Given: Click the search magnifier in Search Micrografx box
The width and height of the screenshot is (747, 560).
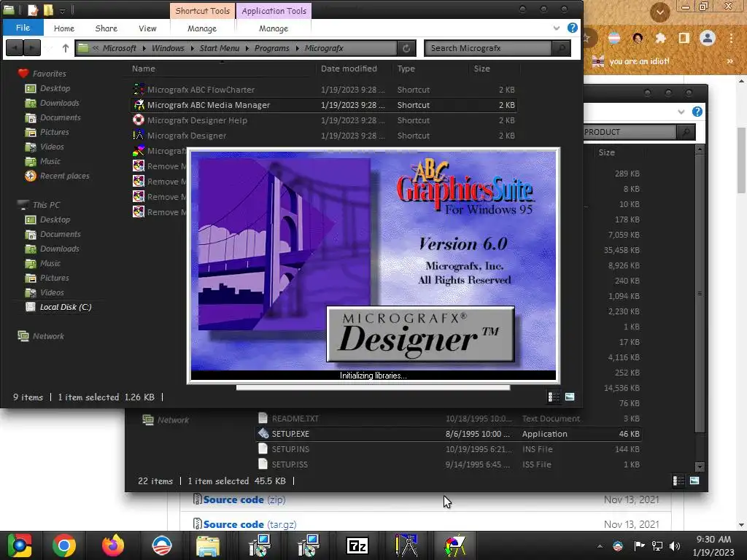Looking at the screenshot, I should [561, 48].
